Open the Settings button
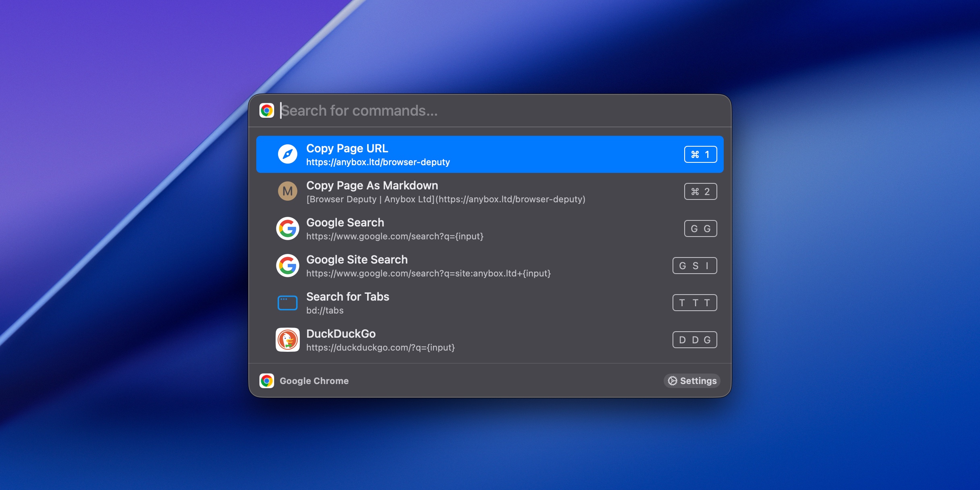 pyautogui.click(x=691, y=380)
